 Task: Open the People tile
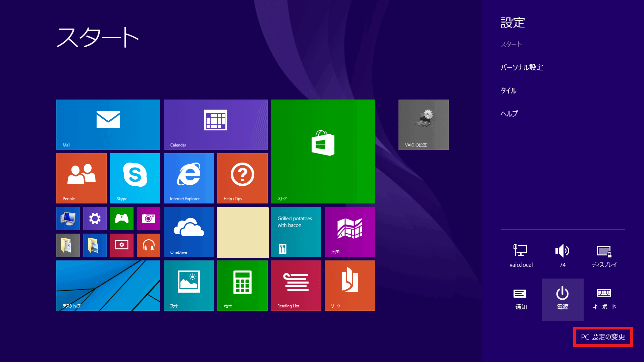(82, 178)
